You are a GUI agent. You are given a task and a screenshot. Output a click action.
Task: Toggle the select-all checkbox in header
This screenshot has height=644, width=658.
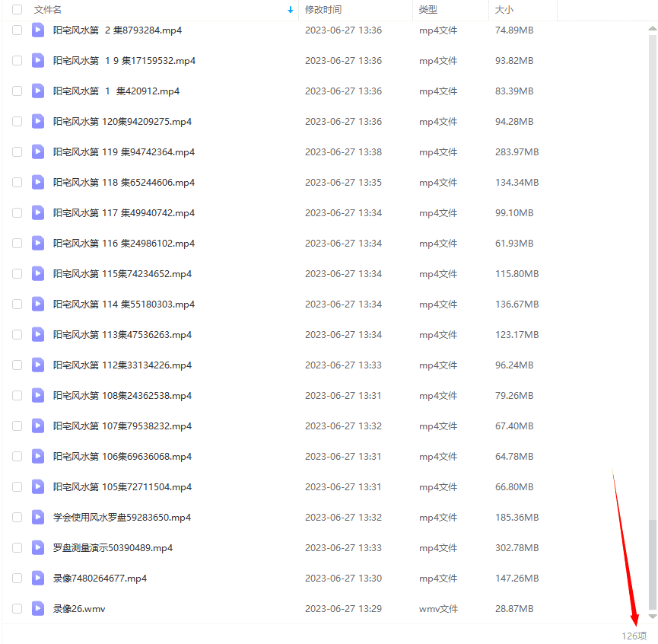point(17,10)
